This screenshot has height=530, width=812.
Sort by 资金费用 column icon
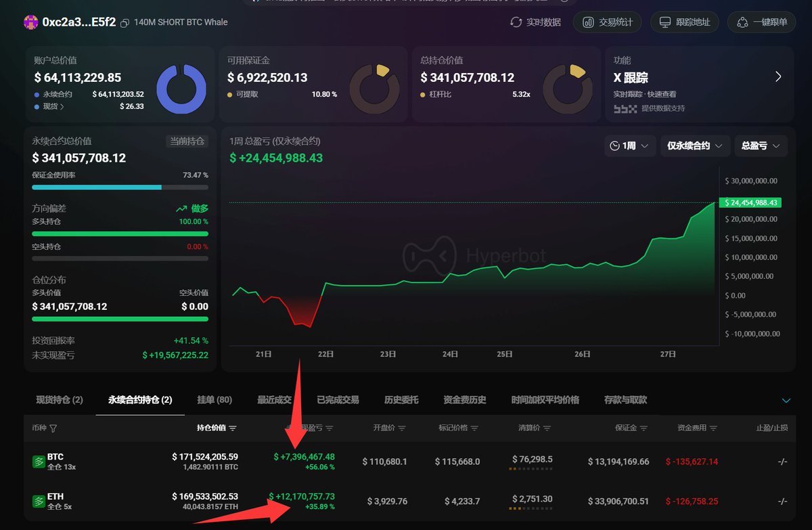[713, 428]
